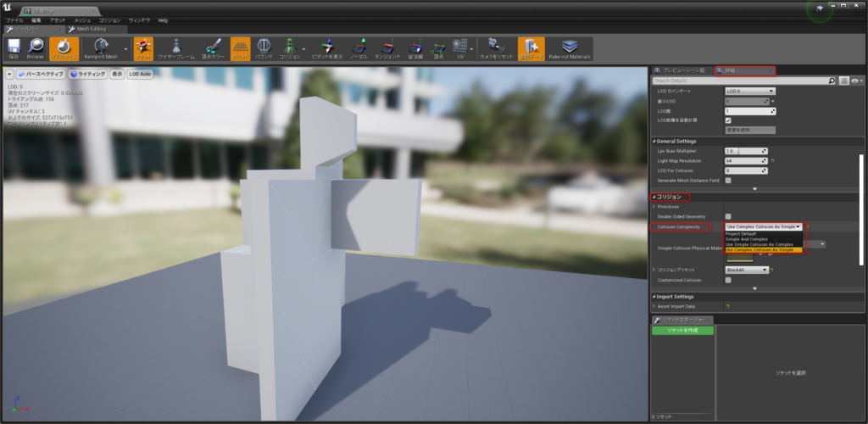The width and height of the screenshot is (868, 424).
Task: Toggle Generate Mesh Distance Field checkbox
Action: tap(728, 181)
